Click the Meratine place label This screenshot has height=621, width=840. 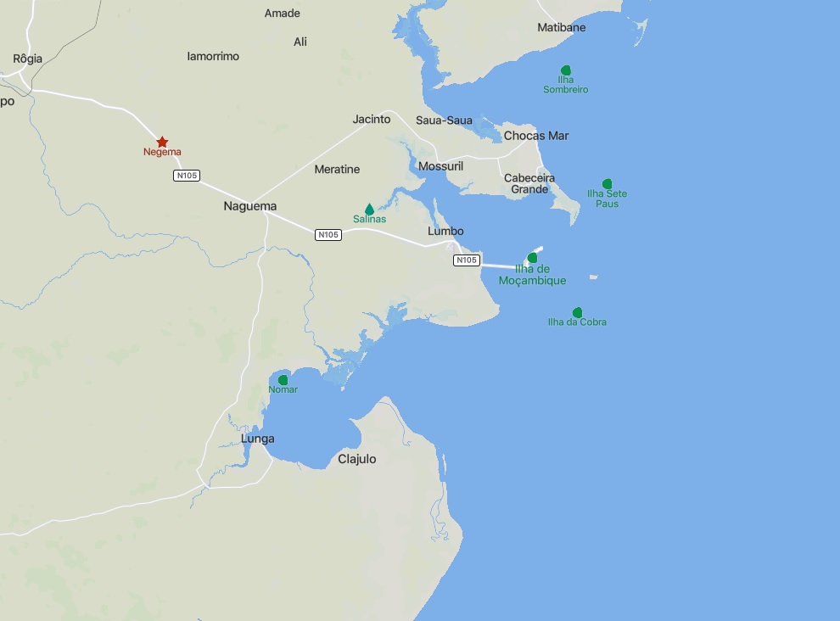tap(337, 170)
